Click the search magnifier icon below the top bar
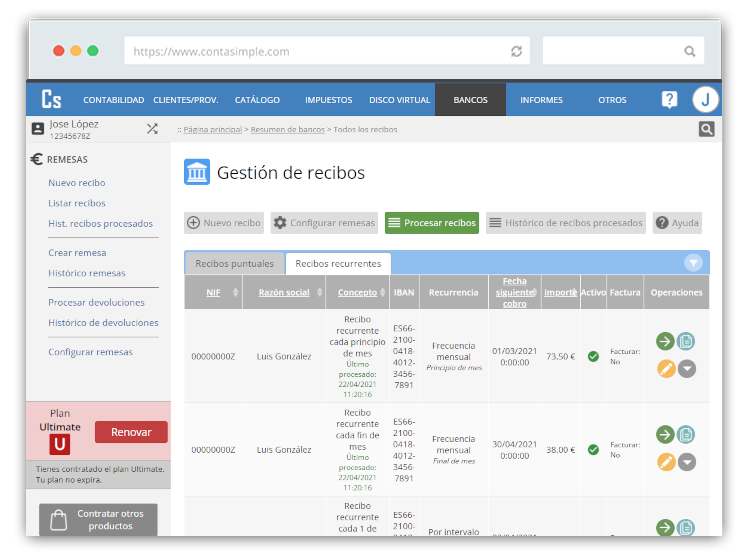750x552 pixels. coord(706,129)
